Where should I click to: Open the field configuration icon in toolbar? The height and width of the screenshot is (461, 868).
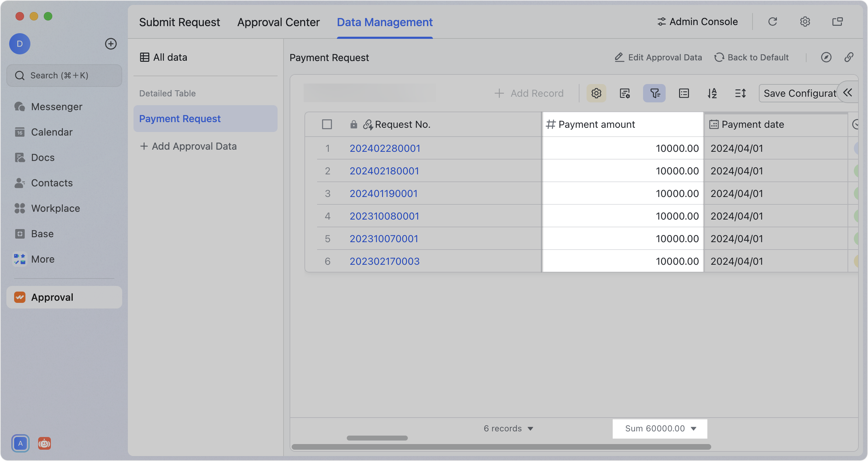point(625,93)
